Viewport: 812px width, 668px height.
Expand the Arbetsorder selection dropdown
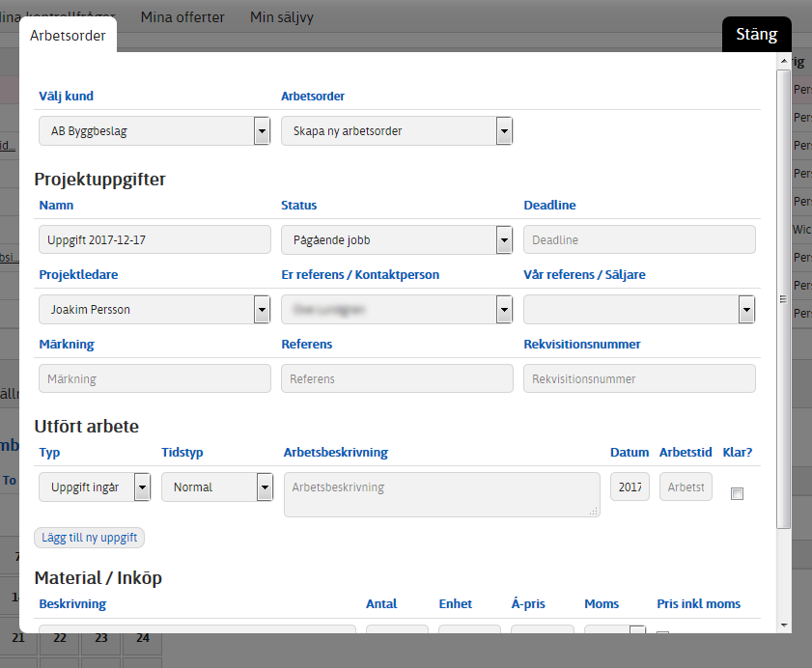click(x=397, y=131)
